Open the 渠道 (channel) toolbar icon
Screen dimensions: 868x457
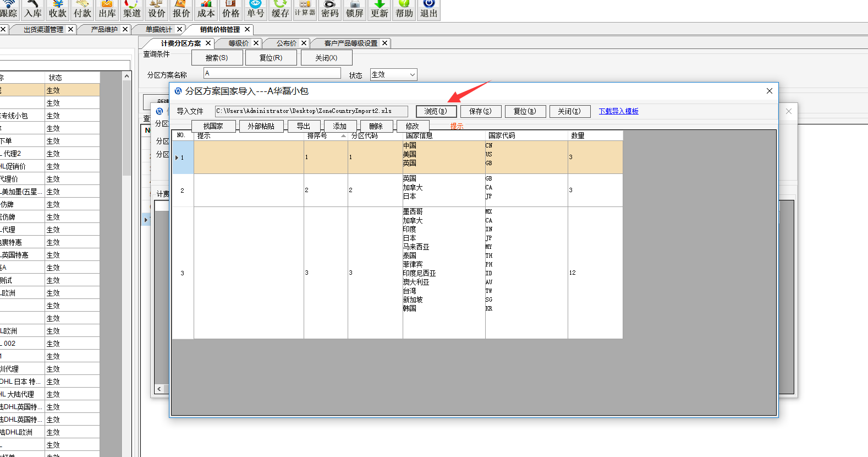tap(132, 9)
